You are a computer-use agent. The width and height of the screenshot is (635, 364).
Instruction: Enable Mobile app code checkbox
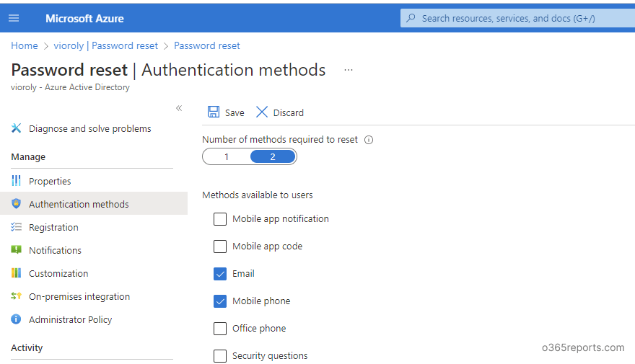point(220,247)
